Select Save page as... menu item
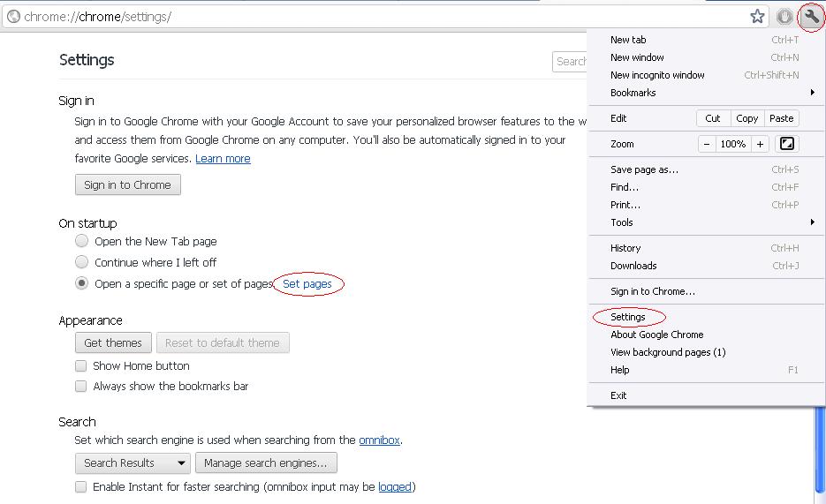826x504 pixels. pos(706,169)
